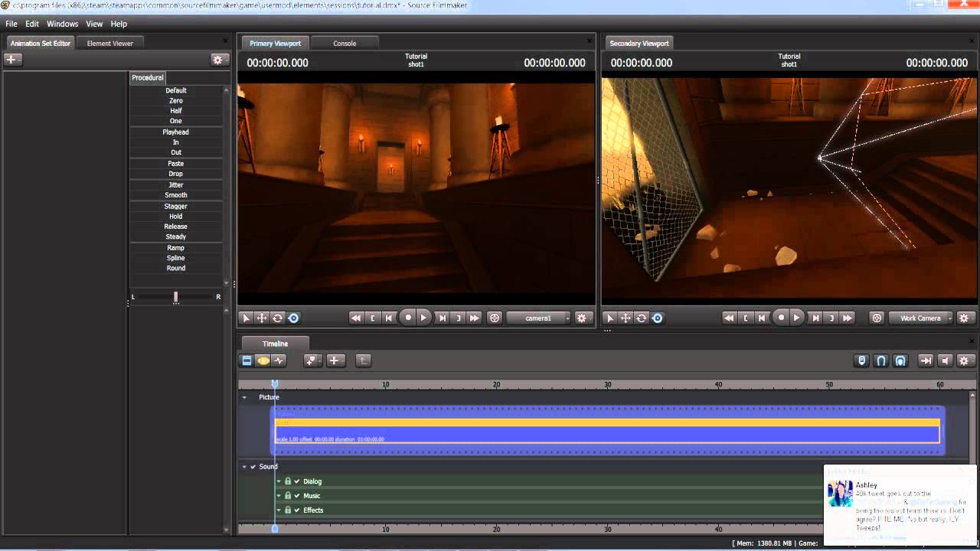Record in the secondary viewport
This screenshot has width=980, height=551.
pos(781,318)
